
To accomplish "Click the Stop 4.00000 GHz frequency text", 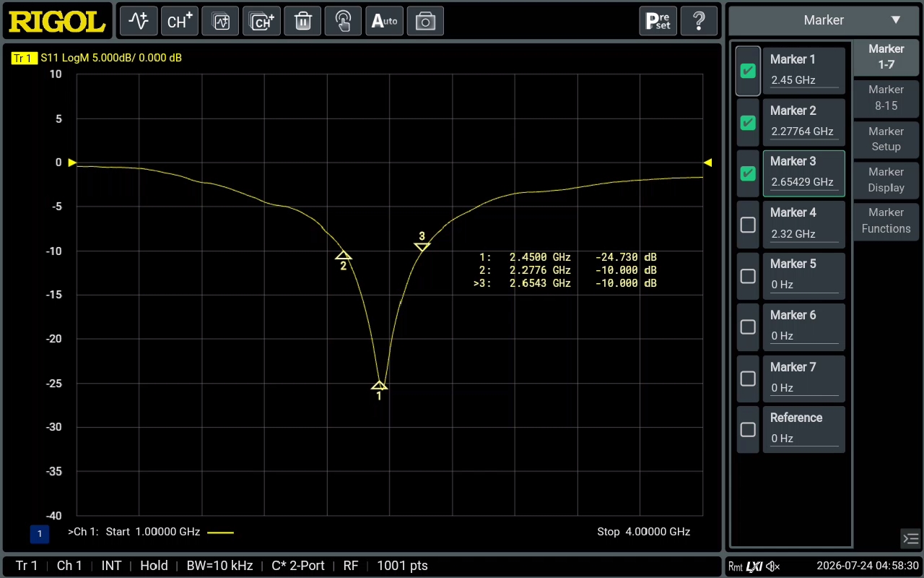I will click(x=644, y=532).
